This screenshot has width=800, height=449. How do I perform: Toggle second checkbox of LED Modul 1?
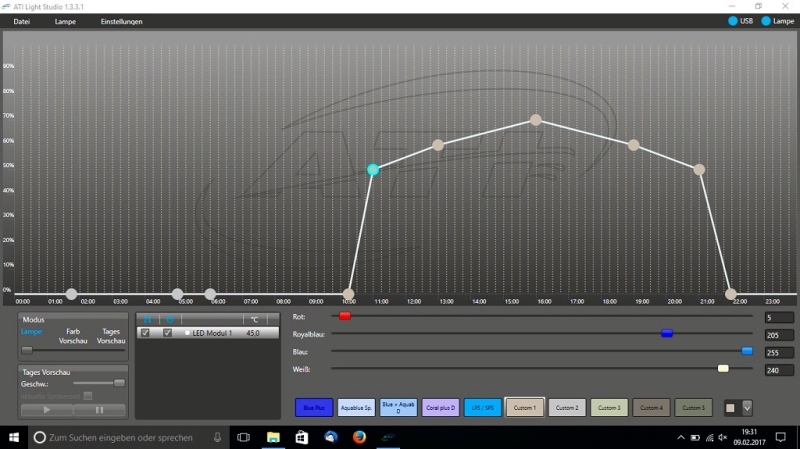tap(168, 333)
